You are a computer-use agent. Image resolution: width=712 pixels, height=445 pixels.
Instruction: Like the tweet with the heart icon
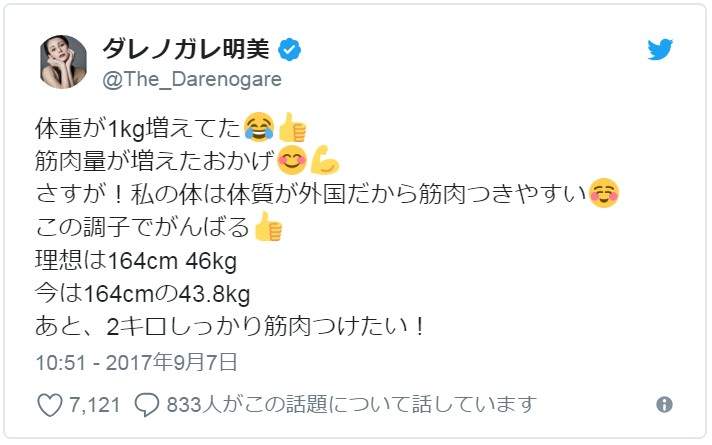(x=49, y=405)
